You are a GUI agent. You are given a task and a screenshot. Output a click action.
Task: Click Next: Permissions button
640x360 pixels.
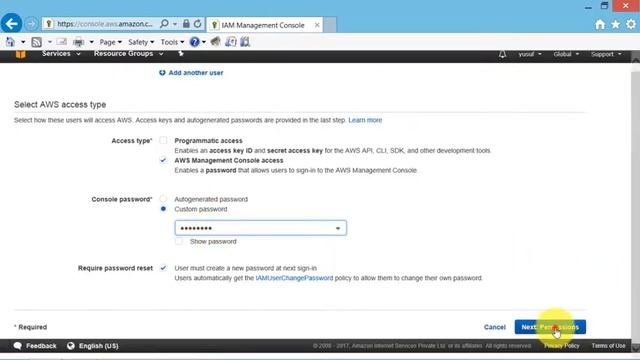550,327
